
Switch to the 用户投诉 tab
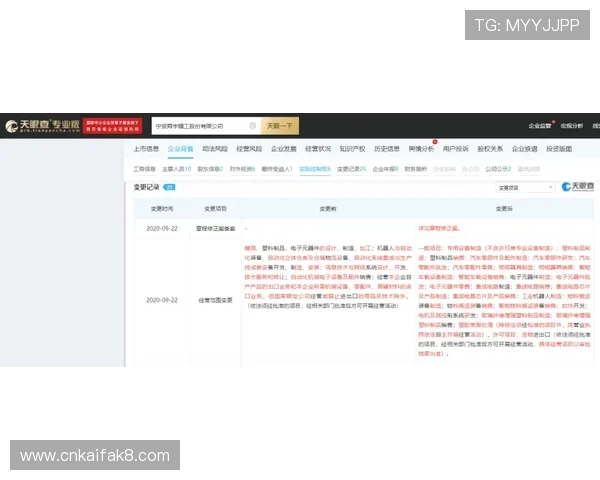(456, 149)
